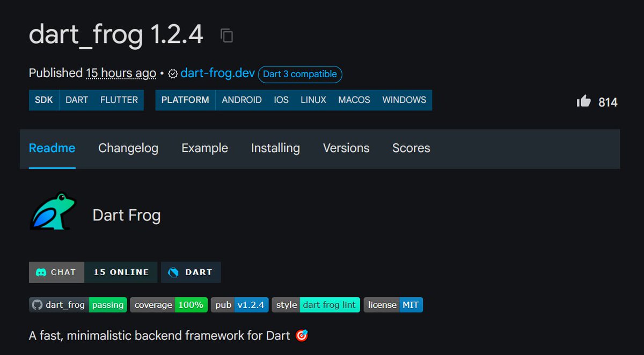Click the verified publisher checkmark icon
This screenshot has height=355, width=644.
tap(173, 74)
